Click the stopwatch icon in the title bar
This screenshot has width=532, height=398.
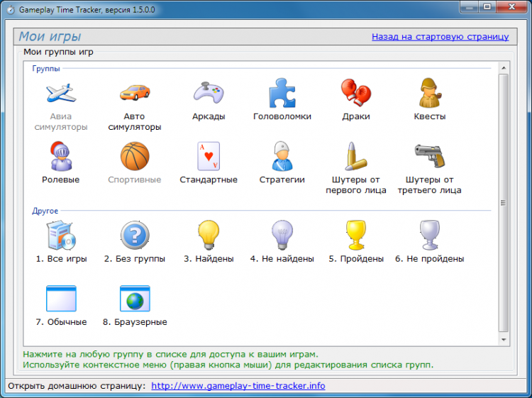(x=11, y=9)
